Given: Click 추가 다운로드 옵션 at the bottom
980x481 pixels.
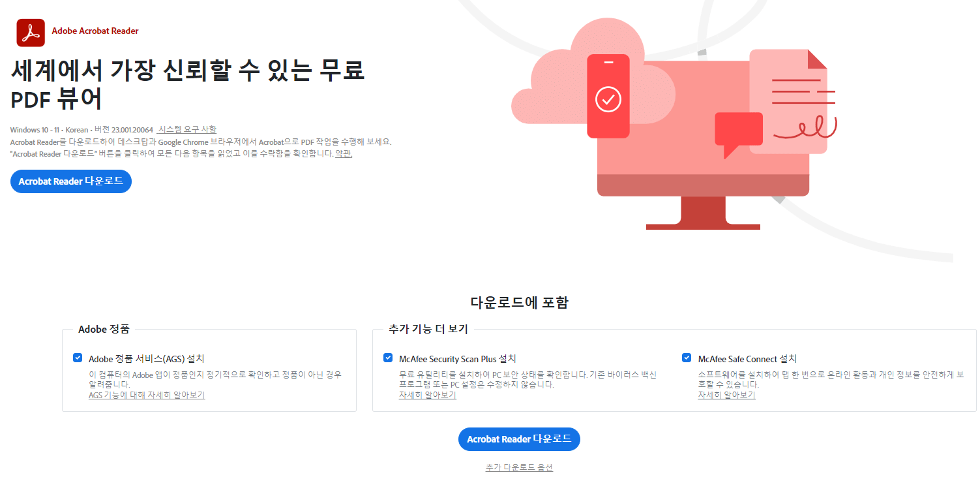Looking at the screenshot, I should (519, 467).
